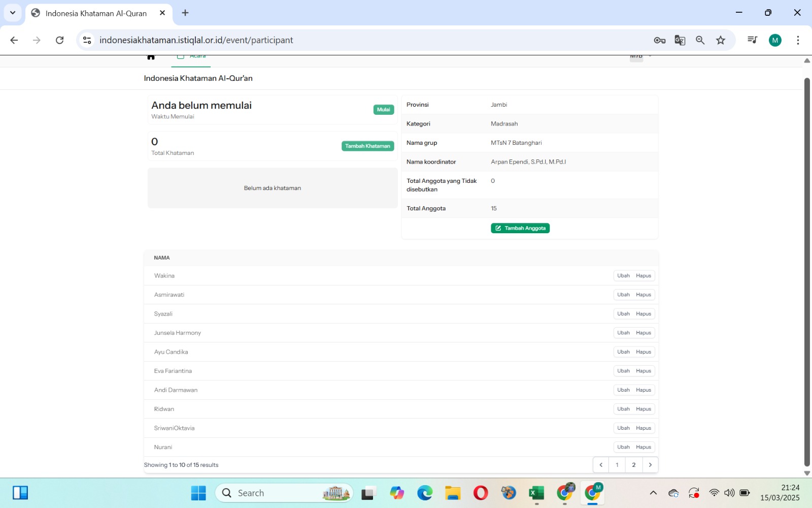This screenshot has width=812, height=508.
Task: Go to page 2 of results
Action: click(x=633, y=465)
